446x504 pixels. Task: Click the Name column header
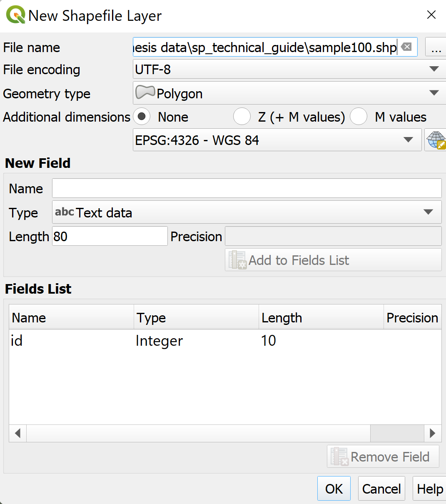[x=71, y=318]
